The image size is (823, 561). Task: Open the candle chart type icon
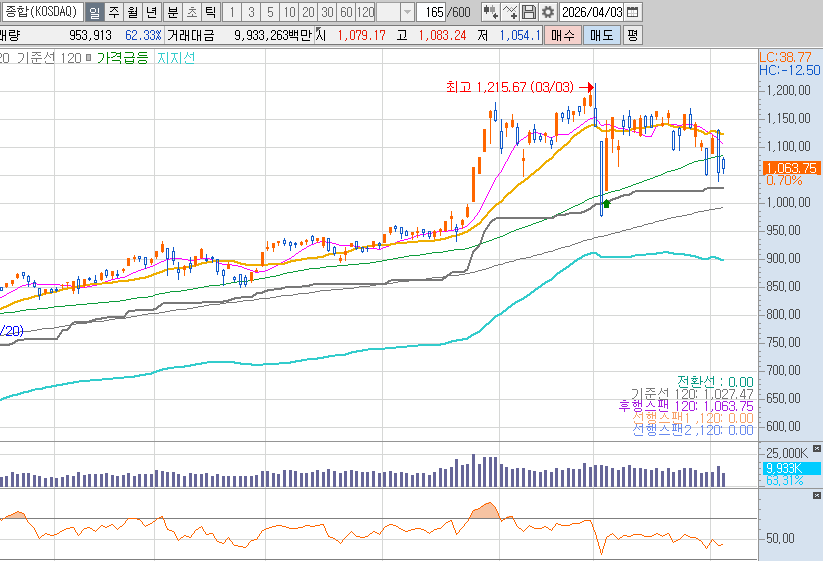[x=490, y=12]
